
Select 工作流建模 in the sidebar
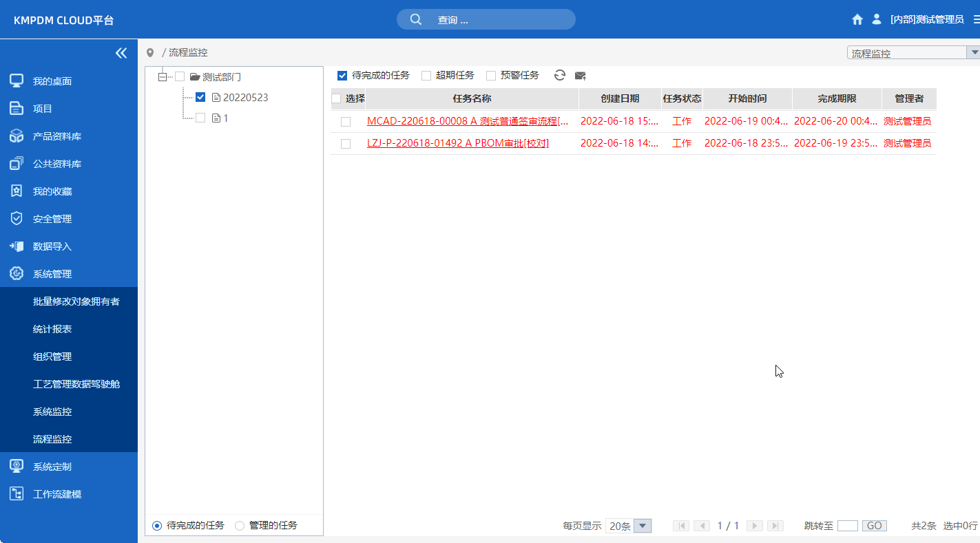[x=52, y=493]
